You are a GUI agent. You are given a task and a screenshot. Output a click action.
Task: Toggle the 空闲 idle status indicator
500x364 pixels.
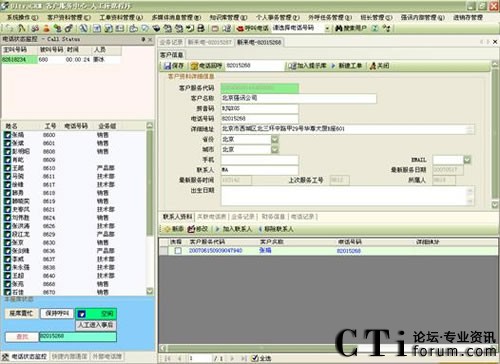click(96, 314)
